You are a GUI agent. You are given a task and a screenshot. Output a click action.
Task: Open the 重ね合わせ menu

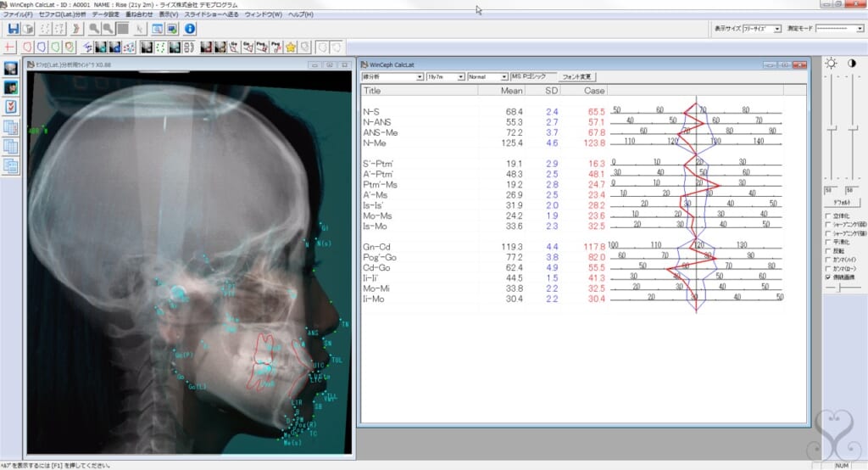(139, 14)
